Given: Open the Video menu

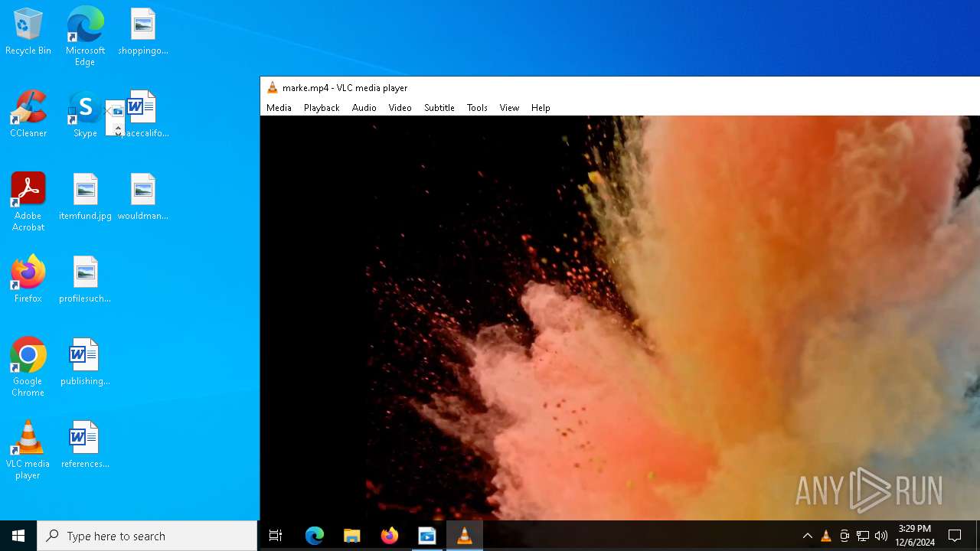Looking at the screenshot, I should pos(400,108).
